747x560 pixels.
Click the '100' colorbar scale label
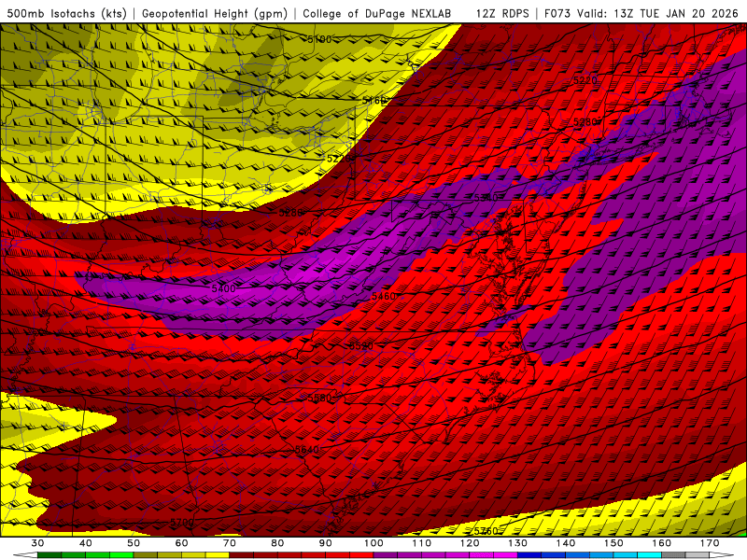(x=373, y=543)
